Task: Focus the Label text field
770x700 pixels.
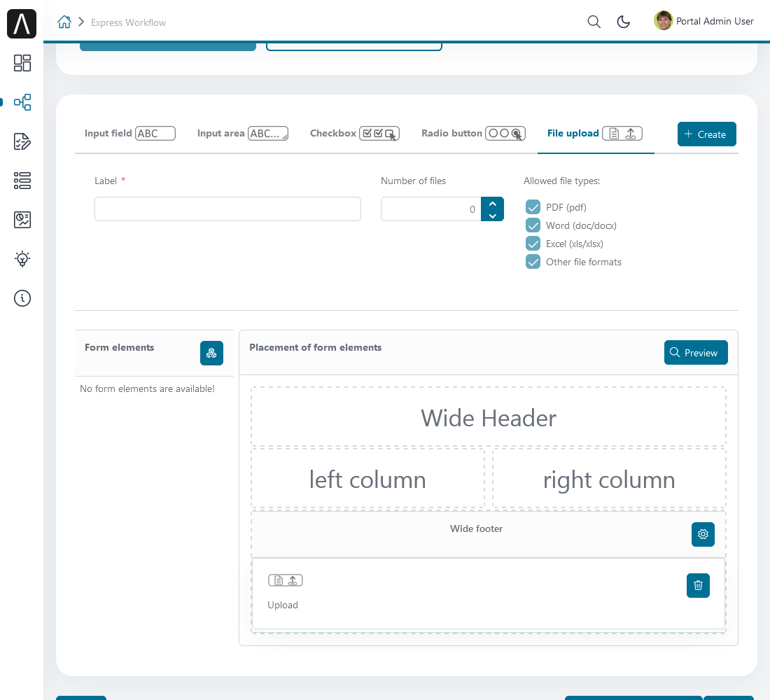Action: click(228, 209)
